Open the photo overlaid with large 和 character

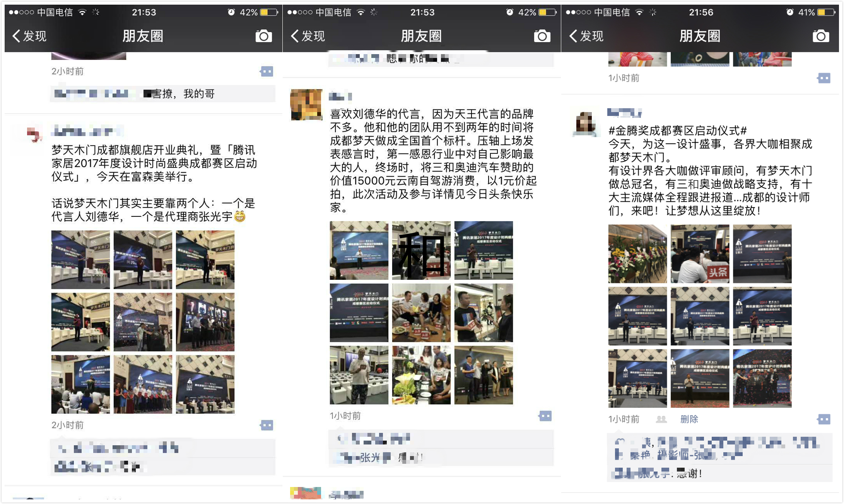pyautogui.click(x=421, y=250)
